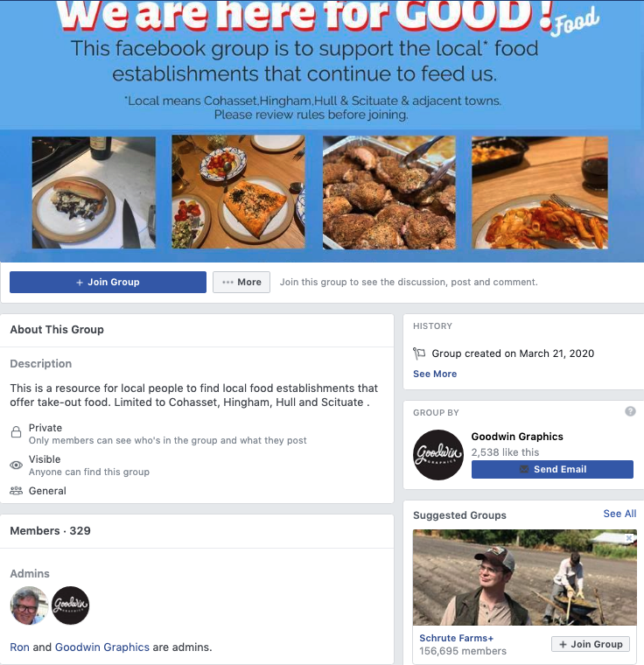Open the Ron admin link
This screenshot has width=644, height=665.
(19, 647)
